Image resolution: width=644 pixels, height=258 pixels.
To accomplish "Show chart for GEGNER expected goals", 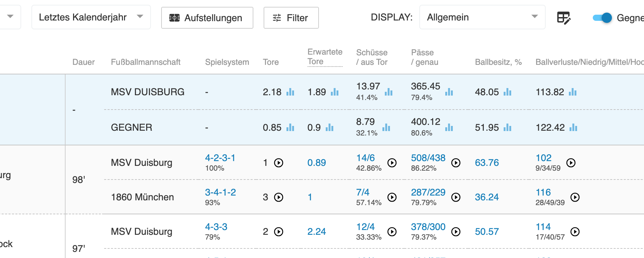I will (x=330, y=128).
